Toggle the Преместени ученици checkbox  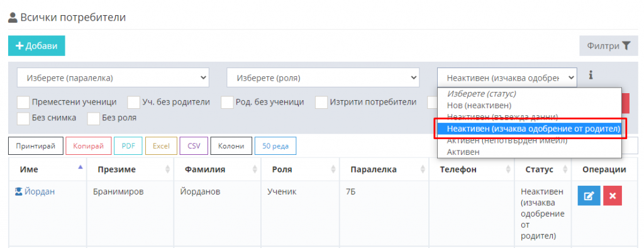(x=23, y=102)
